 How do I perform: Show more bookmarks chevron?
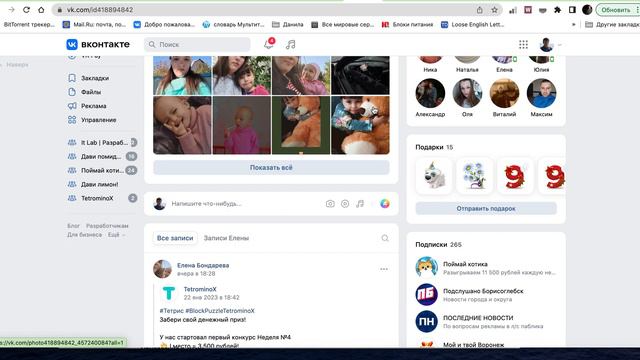(573, 24)
